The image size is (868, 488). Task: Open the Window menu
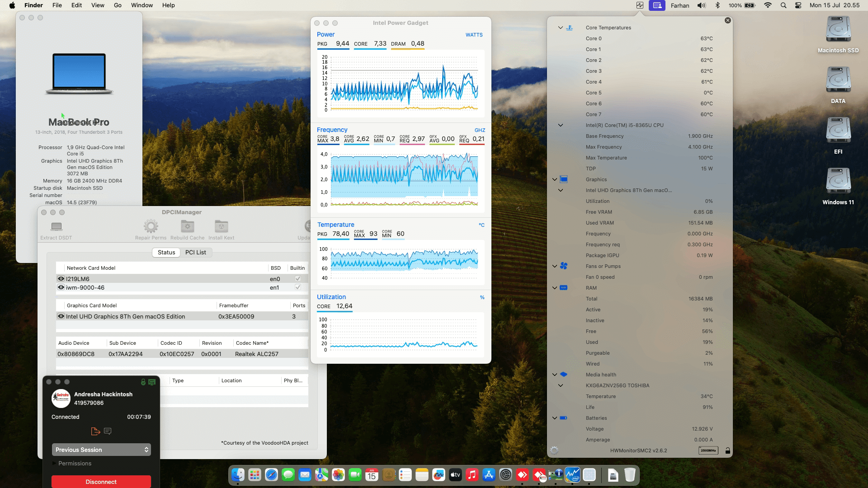click(142, 5)
